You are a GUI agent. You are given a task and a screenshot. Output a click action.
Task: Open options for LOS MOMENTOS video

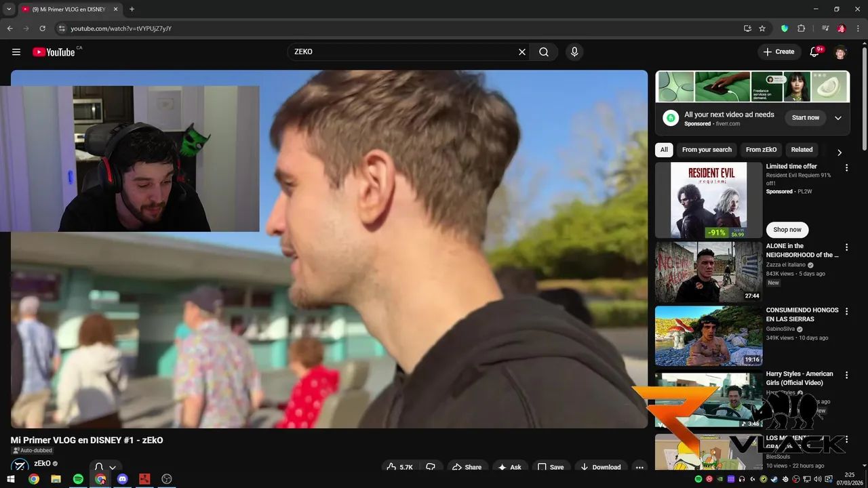click(846, 439)
